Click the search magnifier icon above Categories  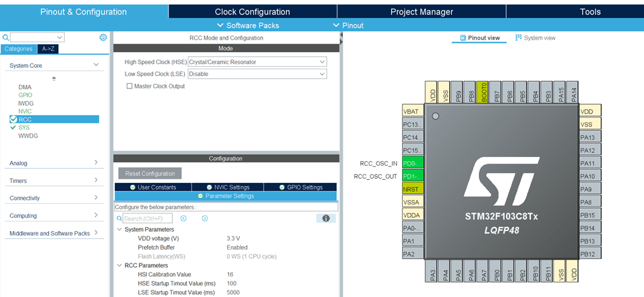[6, 38]
